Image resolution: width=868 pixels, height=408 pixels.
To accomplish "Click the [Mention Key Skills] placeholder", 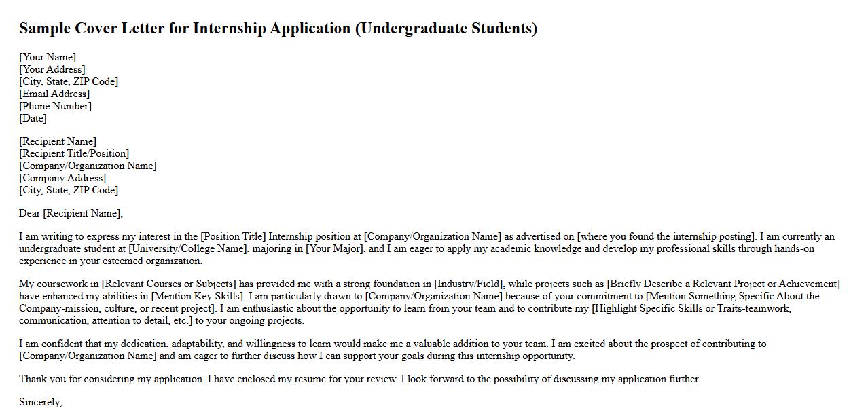I will click(x=197, y=296).
